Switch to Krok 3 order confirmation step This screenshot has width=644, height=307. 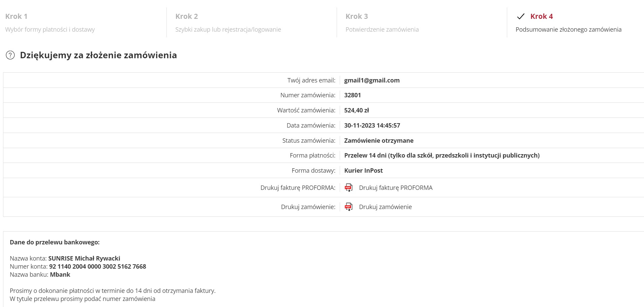[357, 16]
